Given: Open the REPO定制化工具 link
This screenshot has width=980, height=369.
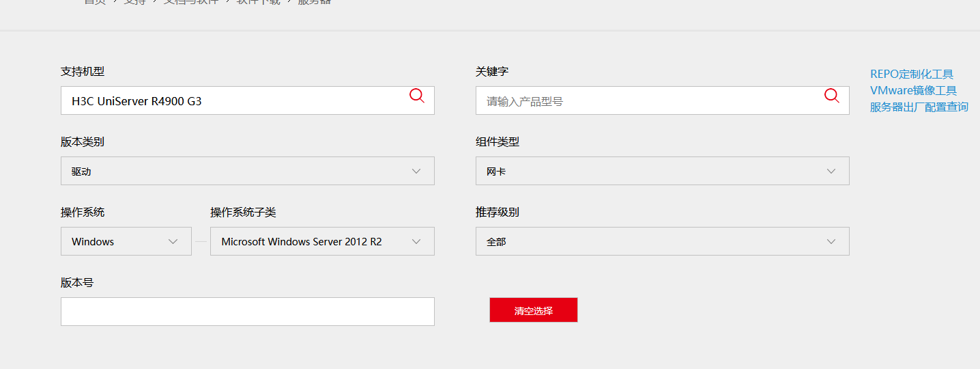Looking at the screenshot, I should [912, 74].
